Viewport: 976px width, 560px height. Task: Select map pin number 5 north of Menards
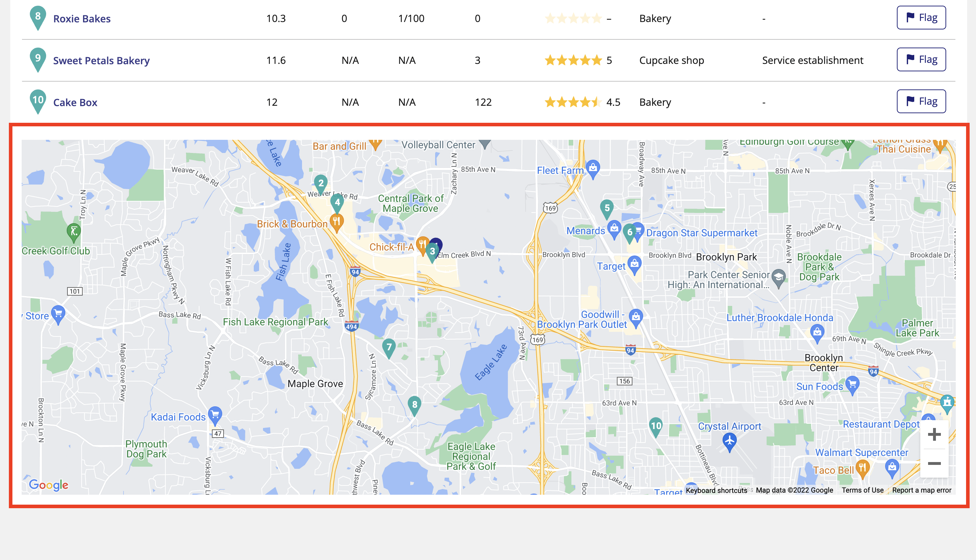pyautogui.click(x=607, y=209)
